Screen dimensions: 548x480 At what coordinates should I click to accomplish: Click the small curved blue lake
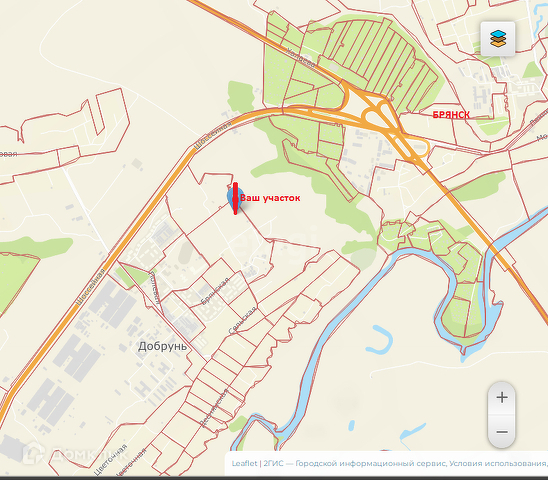tap(381, 340)
